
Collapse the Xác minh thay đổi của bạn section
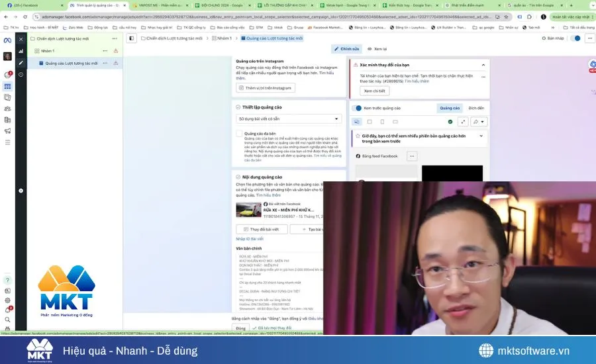coord(483,65)
